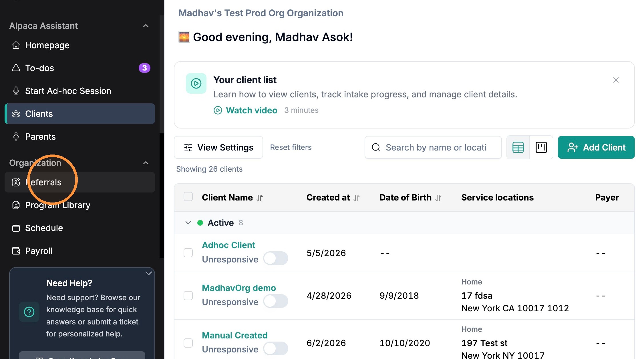644x359 pixels.
Task: Switch to kanban board view icon
Action: click(x=541, y=147)
